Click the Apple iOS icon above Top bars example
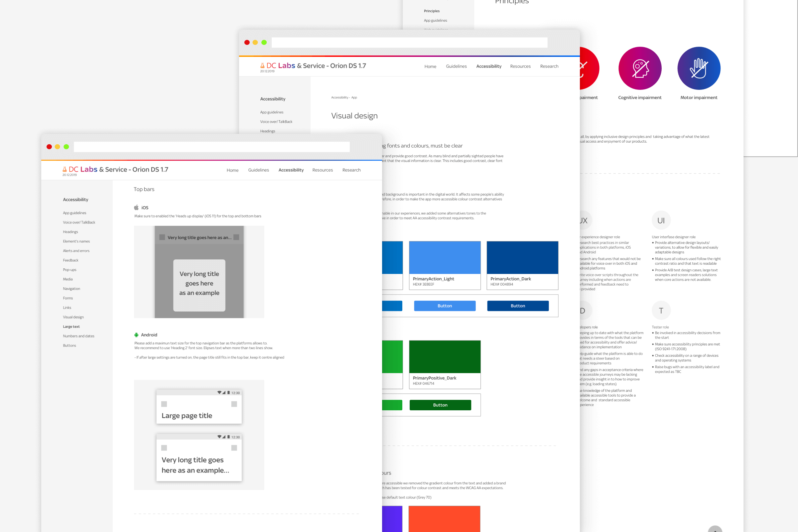This screenshot has height=532, width=798. point(136,207)
